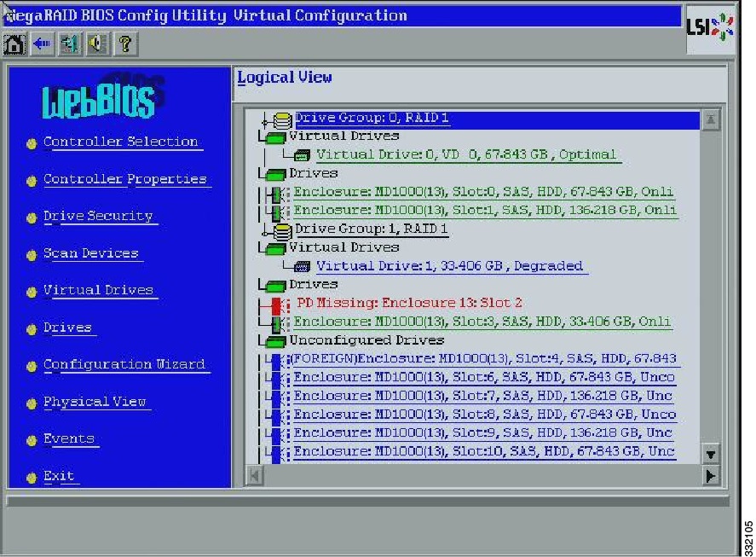Click the LSI logo in the corner
The height and width of the screenshot is (557, 756).
coord(710,26)
